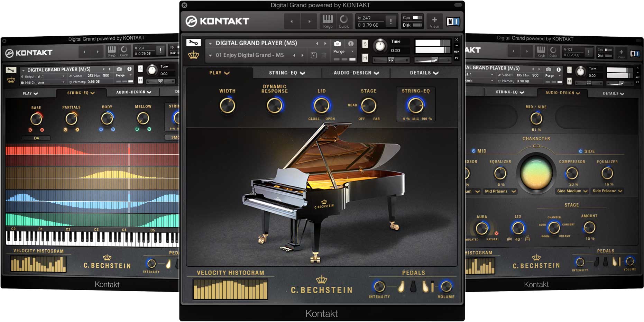Image resolution: width=644 pixels, height=322 pixels.
Task: Select next snapshot beside 01 Enjoy Digital Grand
Action: pyautogui.click(x=302, y=55)
